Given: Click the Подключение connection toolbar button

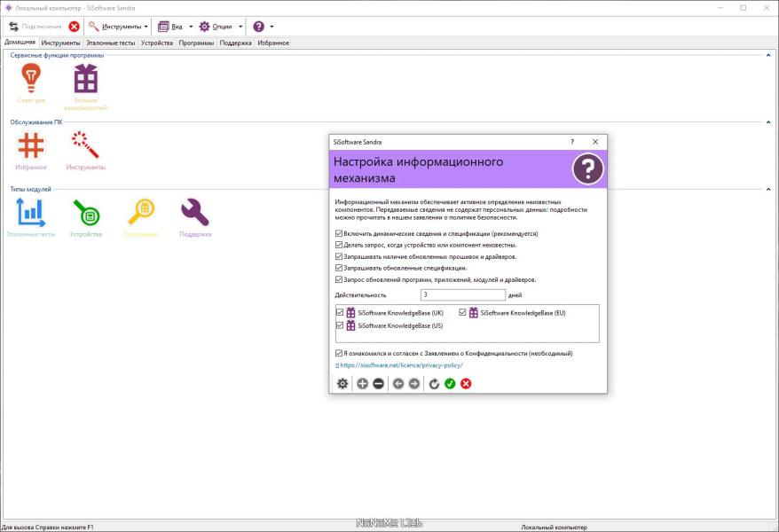Looking at the screenshot, I should pos(35,27).
